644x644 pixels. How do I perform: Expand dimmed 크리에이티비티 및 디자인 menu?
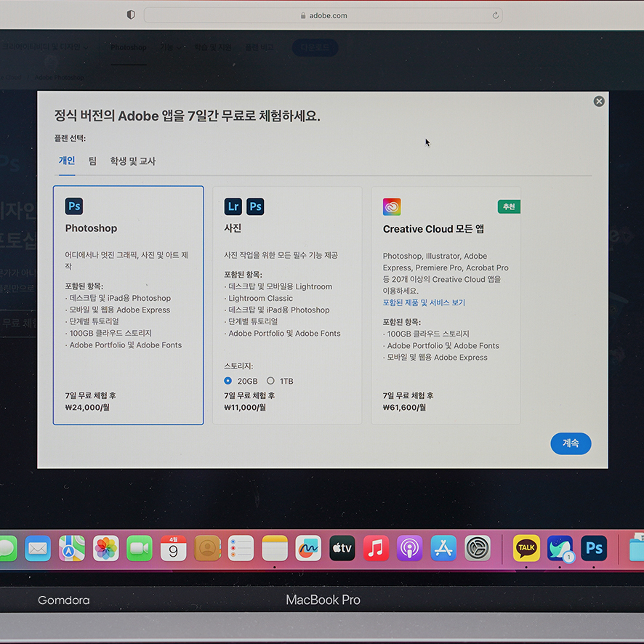tap(45, 47)
